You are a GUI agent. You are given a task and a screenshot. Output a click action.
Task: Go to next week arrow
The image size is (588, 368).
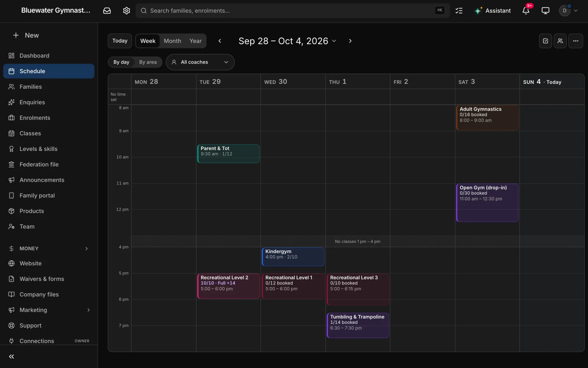click(350, 41)
